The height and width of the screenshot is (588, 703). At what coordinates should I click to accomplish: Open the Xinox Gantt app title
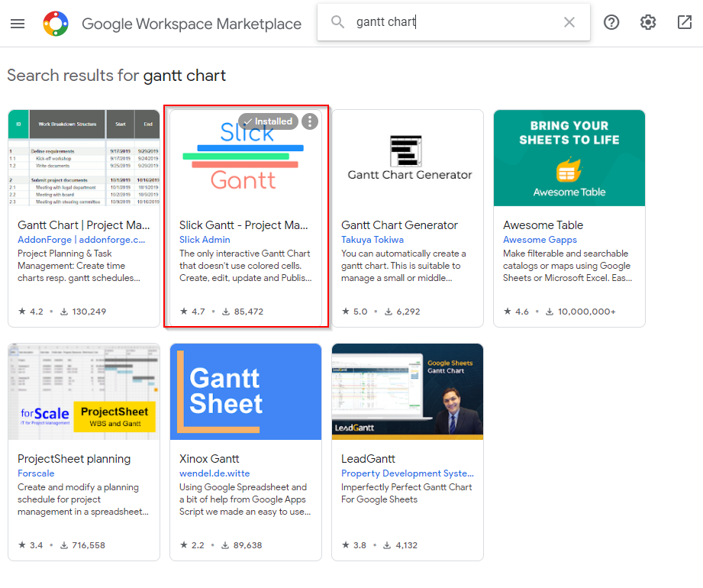tap(209, 459)
